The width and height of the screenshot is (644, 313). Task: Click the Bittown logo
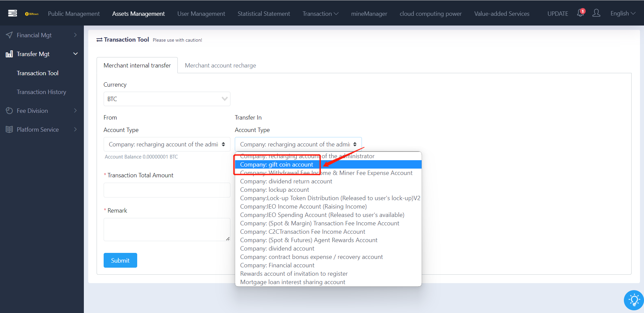[x=32, y=14]
